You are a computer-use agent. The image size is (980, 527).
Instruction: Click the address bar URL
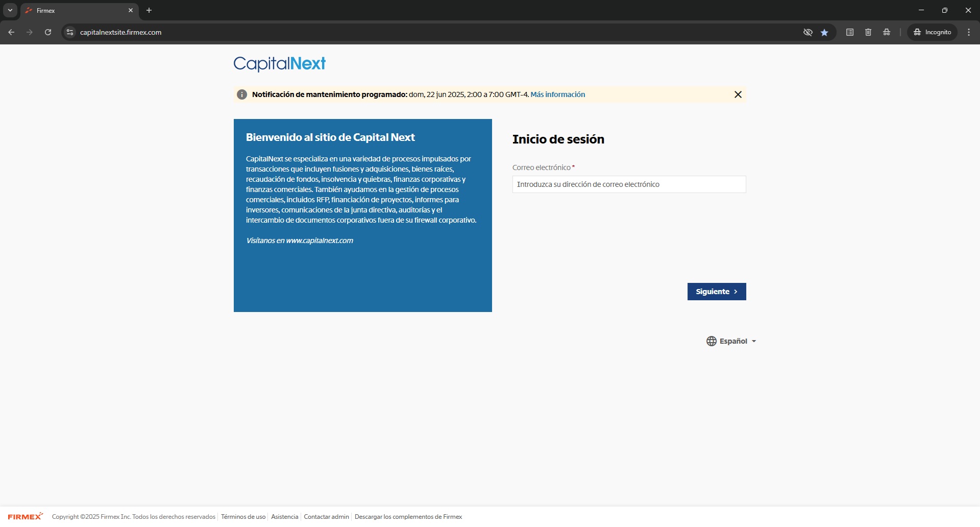pyautogui.click(x=120, y=32)
